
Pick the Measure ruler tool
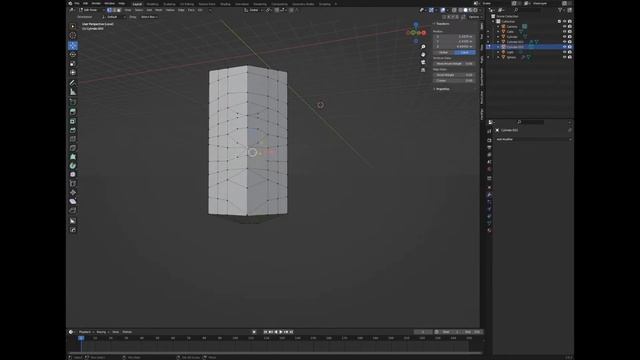pyautogui.click(x=73, y=92)
